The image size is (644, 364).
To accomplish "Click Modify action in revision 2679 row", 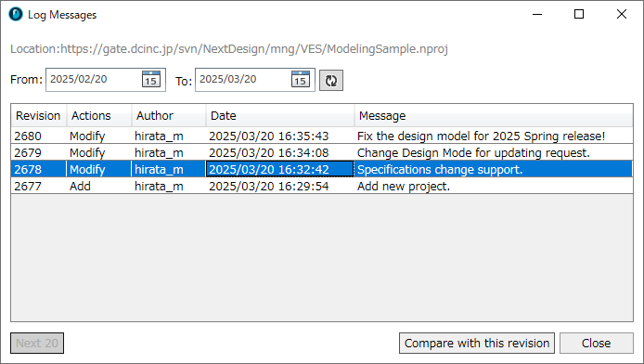I will [87, 153].
